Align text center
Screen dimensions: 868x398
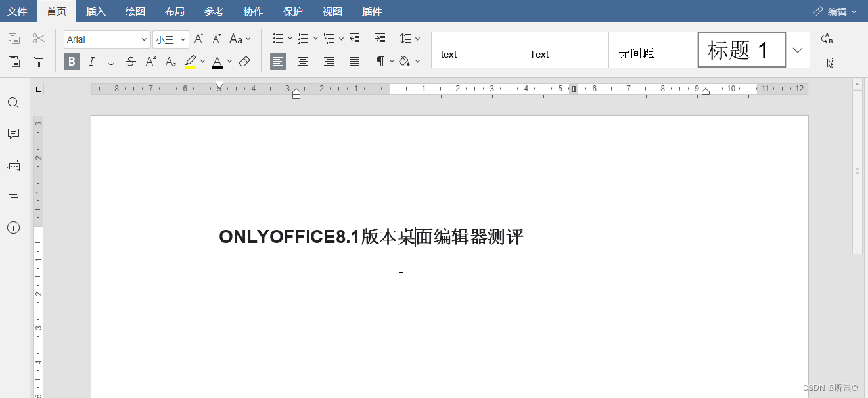coord(303,62)
